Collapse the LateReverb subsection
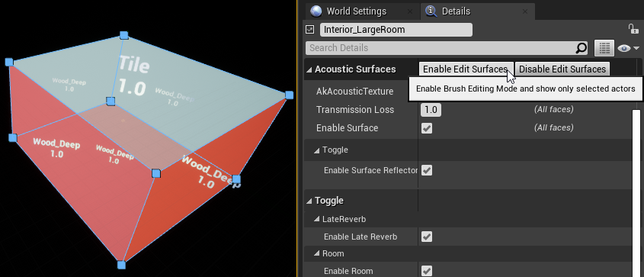The height and width of the screenshot is (277, 644). (316, 220)
